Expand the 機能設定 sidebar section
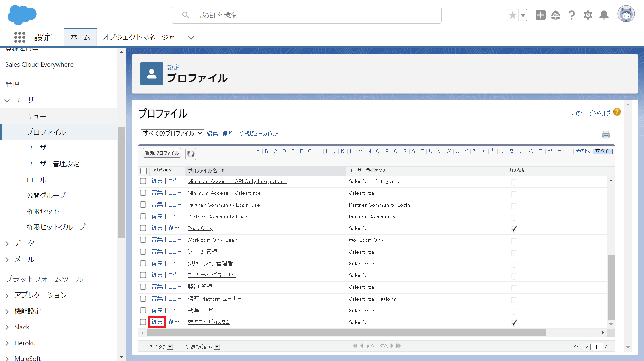This screenshot has width=644, height=361. 7,311
